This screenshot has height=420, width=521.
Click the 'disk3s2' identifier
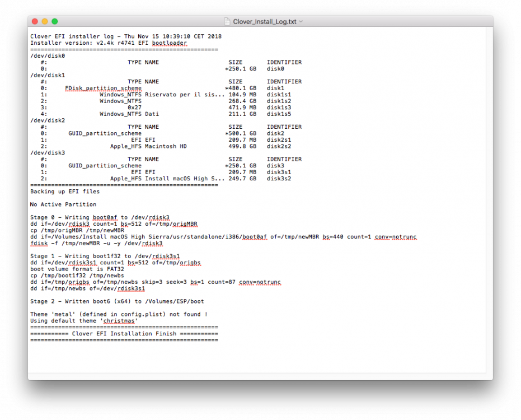pos(279,179)
